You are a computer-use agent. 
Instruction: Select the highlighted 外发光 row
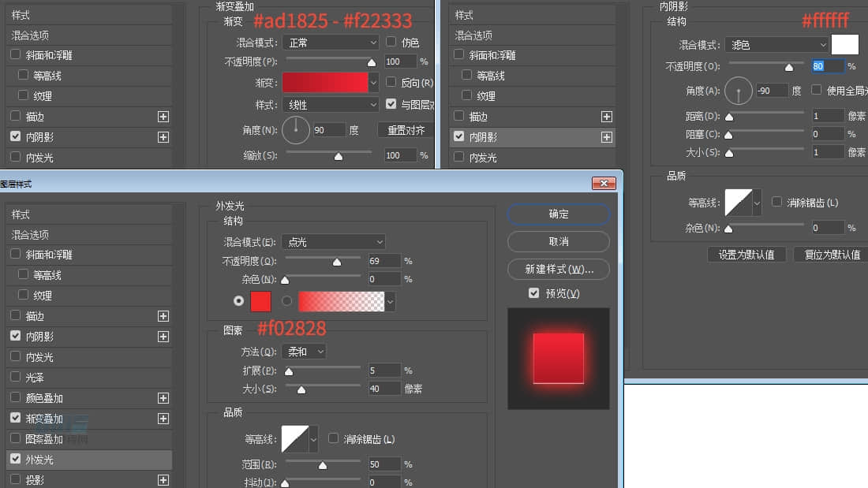click(x=88, y=460)
